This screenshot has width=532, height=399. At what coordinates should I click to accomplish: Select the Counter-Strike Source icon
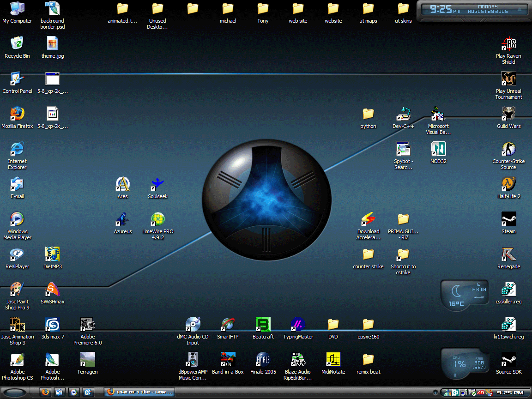point(508,149)
